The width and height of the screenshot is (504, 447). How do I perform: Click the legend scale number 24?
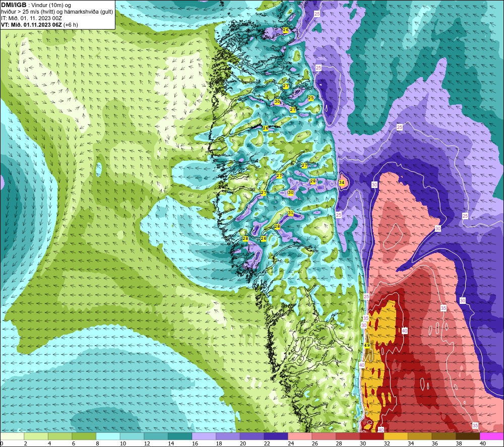point(291,443)
